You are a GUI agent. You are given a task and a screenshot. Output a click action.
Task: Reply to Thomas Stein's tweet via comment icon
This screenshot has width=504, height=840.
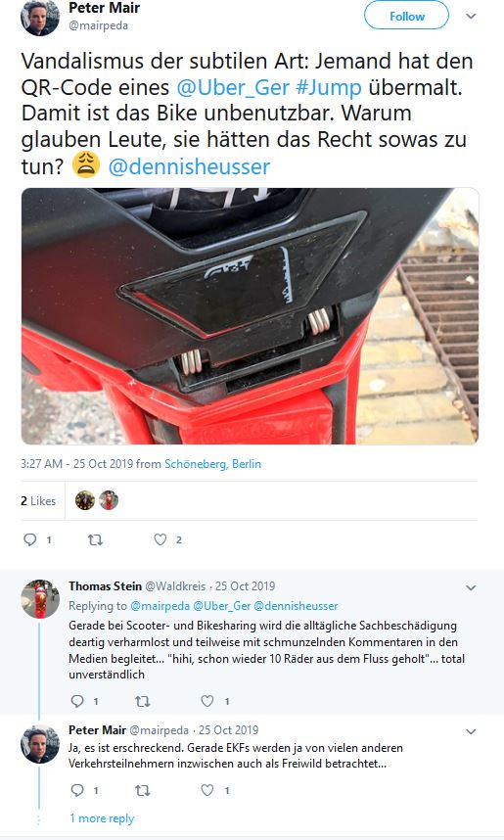click(x=77, y=701)
